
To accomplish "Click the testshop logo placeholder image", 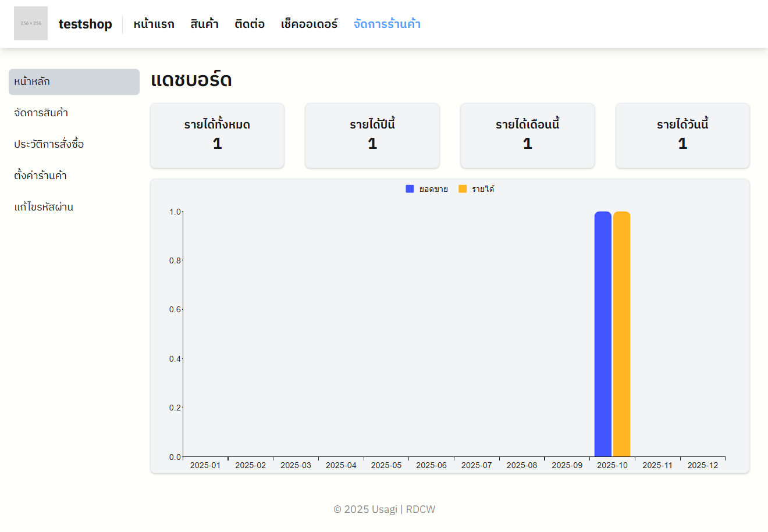I will [x=31, y=23].
